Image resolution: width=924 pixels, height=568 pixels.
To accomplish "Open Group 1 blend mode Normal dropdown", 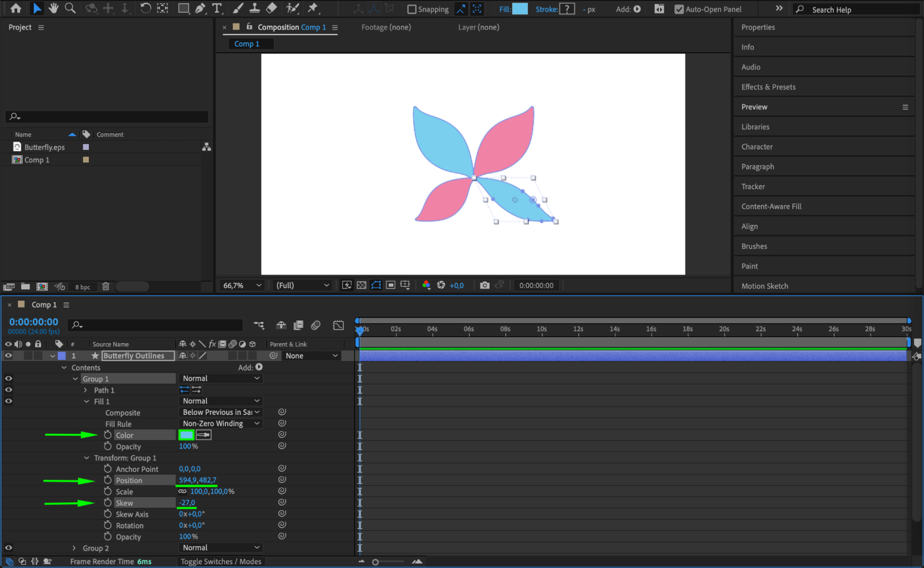I will (220, 378).
